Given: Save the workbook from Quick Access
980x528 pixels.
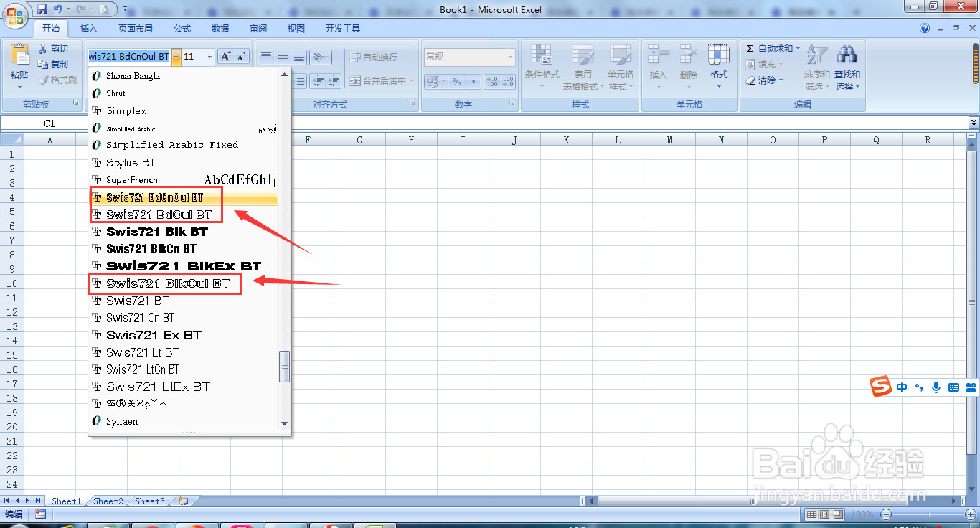Looking at the screenshot, I should (x=42, y=9).
